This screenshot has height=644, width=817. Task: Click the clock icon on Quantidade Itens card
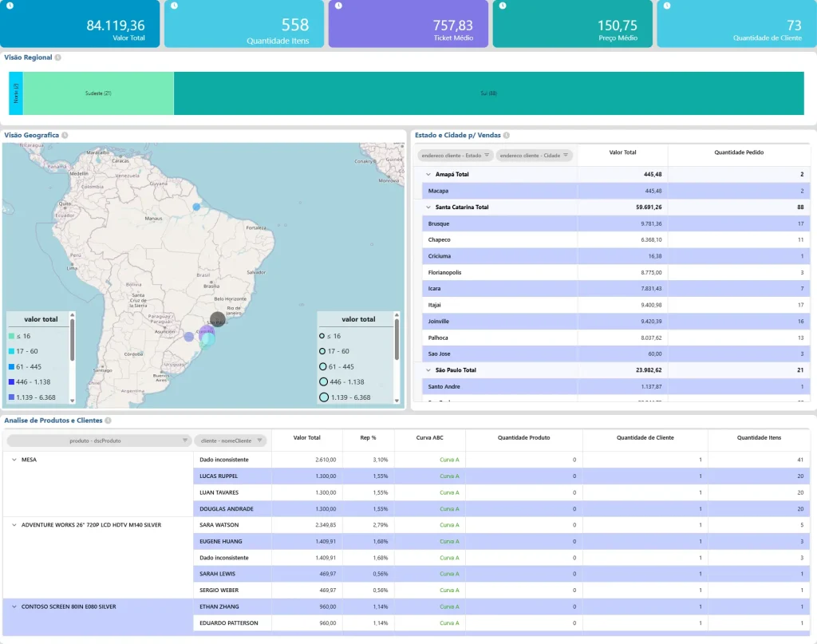pos(174,6)
